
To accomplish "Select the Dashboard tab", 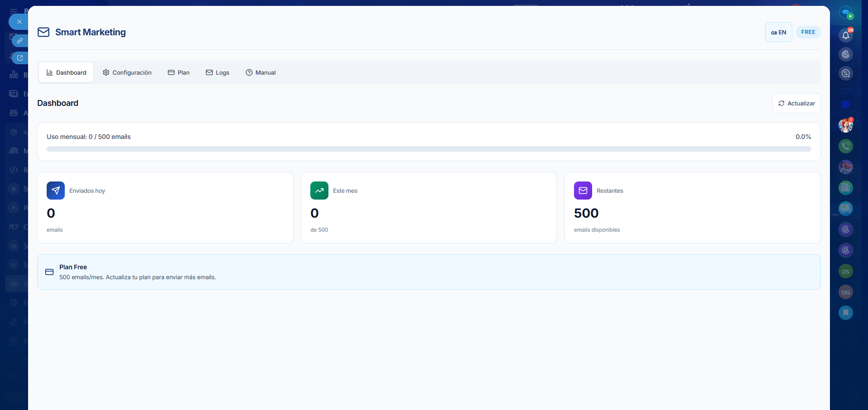I will [66, 72].
